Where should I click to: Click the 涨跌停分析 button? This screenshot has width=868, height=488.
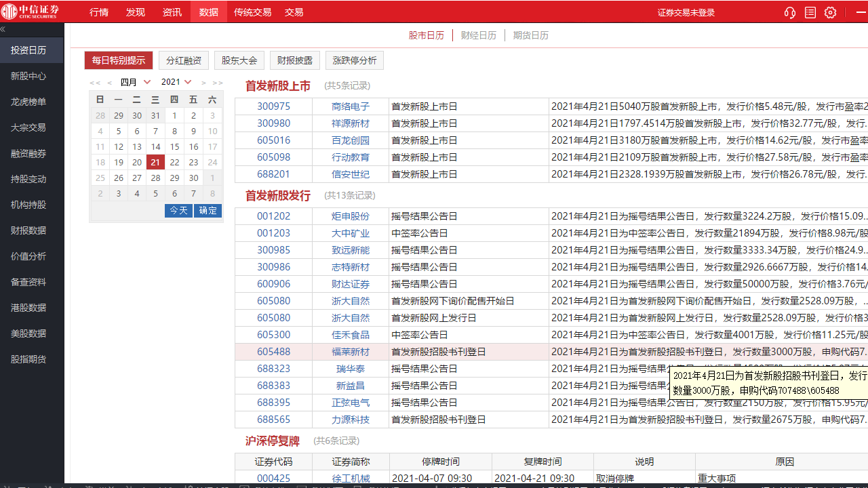coord(355,60)
